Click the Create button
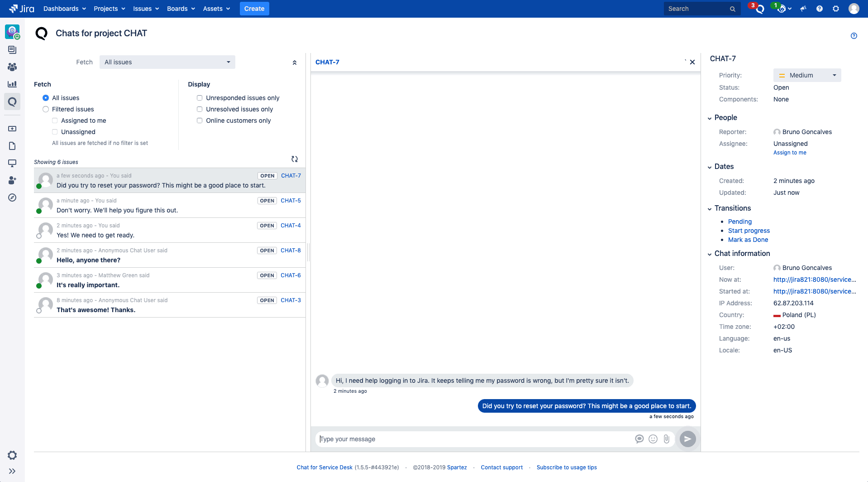868x482 pixels. pyautogui.click(x=254, y=9)
